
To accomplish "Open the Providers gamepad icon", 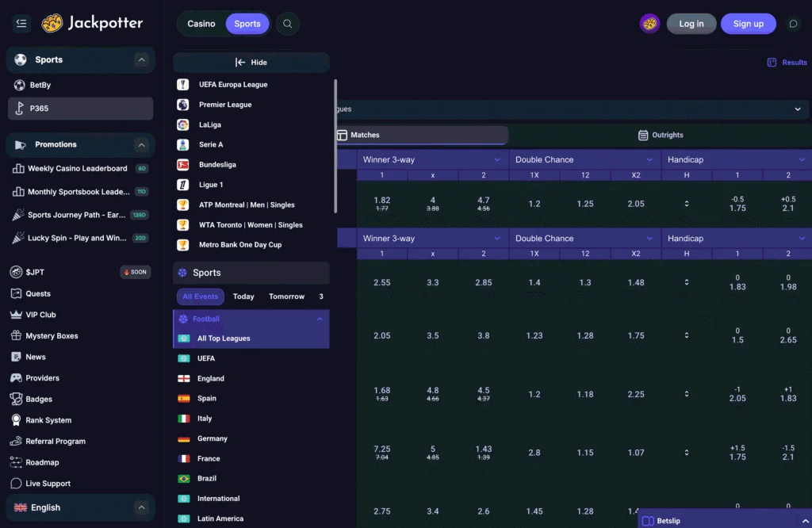I will [x=16, y=378].
